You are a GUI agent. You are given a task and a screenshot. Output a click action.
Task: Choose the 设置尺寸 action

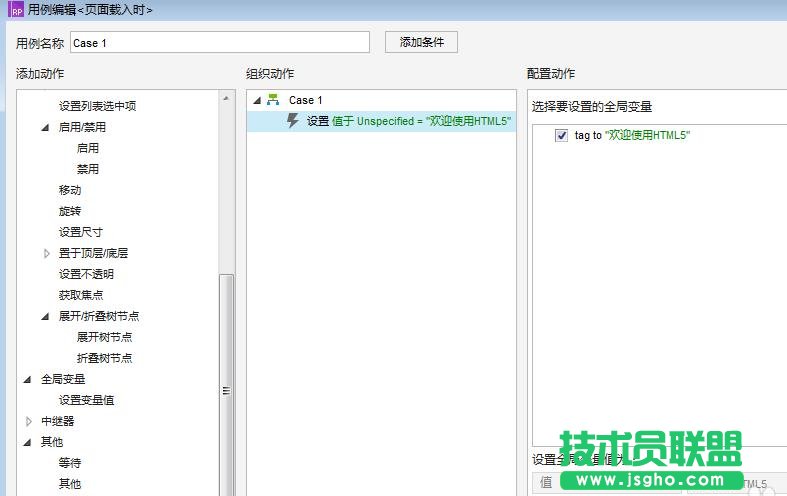pos(80,232)
